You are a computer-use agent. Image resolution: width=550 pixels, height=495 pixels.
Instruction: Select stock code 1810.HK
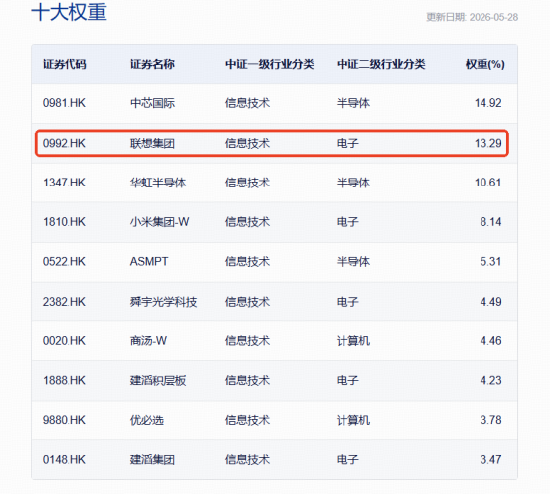(64, 222)
